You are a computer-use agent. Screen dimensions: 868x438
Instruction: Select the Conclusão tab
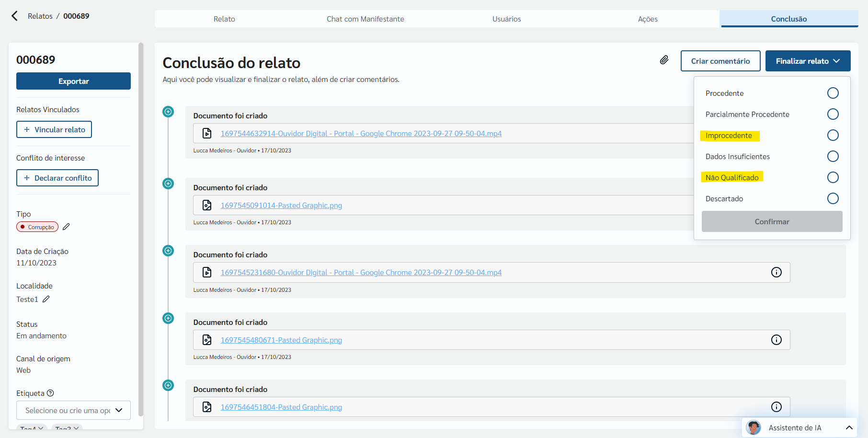click(789, 19)
